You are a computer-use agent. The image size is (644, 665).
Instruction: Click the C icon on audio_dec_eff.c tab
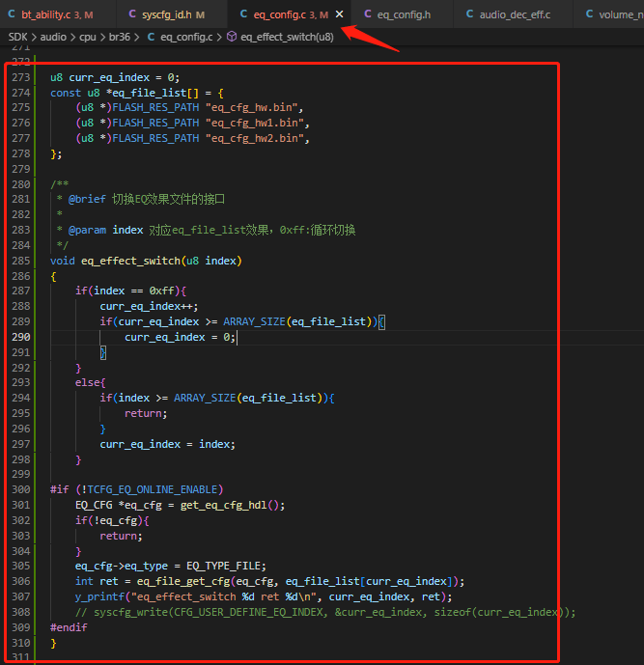(469, 14)
